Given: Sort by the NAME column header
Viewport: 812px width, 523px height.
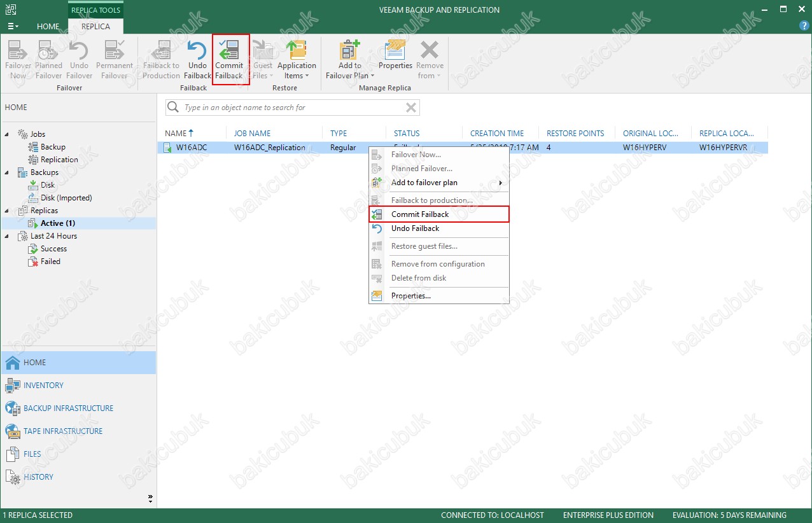Looking at the screenshot, I should [x=176, y=133].
